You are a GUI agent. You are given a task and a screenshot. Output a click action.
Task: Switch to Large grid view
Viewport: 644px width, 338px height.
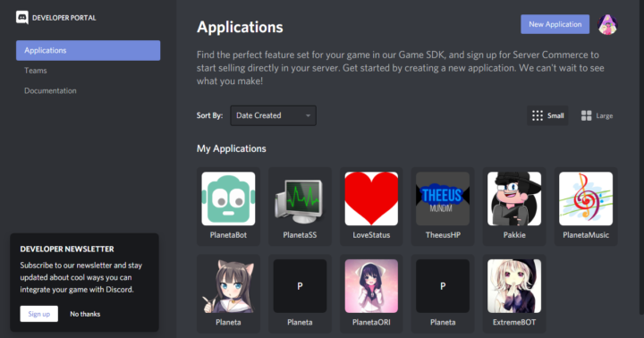(x=597, y=116)
